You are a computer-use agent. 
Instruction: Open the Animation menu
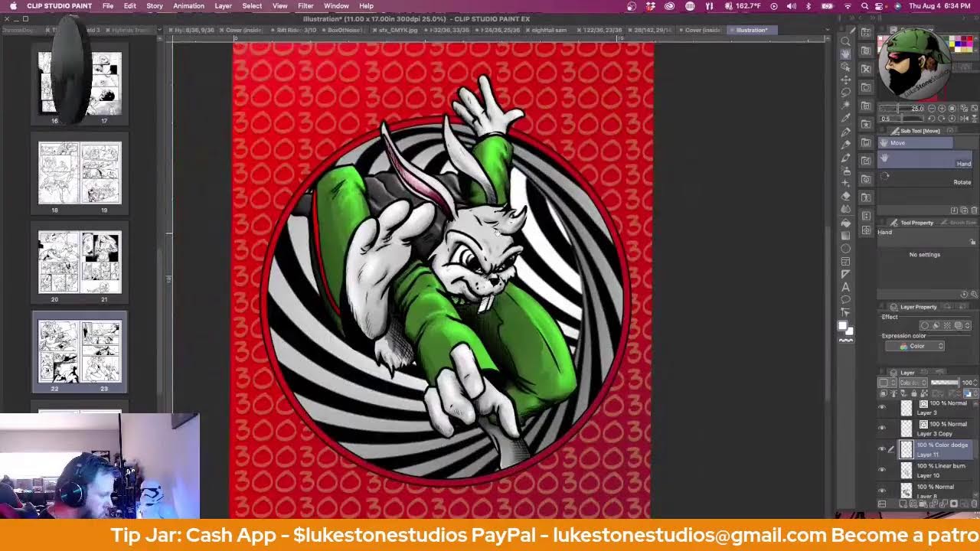click(188, 6)
